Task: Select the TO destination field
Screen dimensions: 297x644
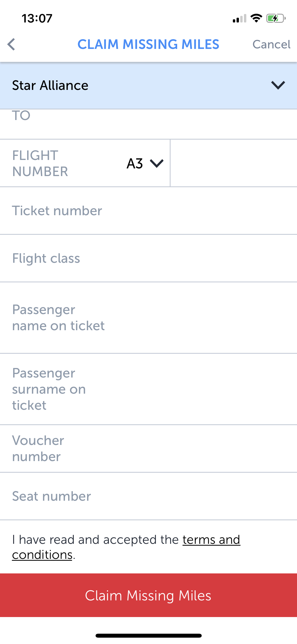Action: tap(148, 124)
